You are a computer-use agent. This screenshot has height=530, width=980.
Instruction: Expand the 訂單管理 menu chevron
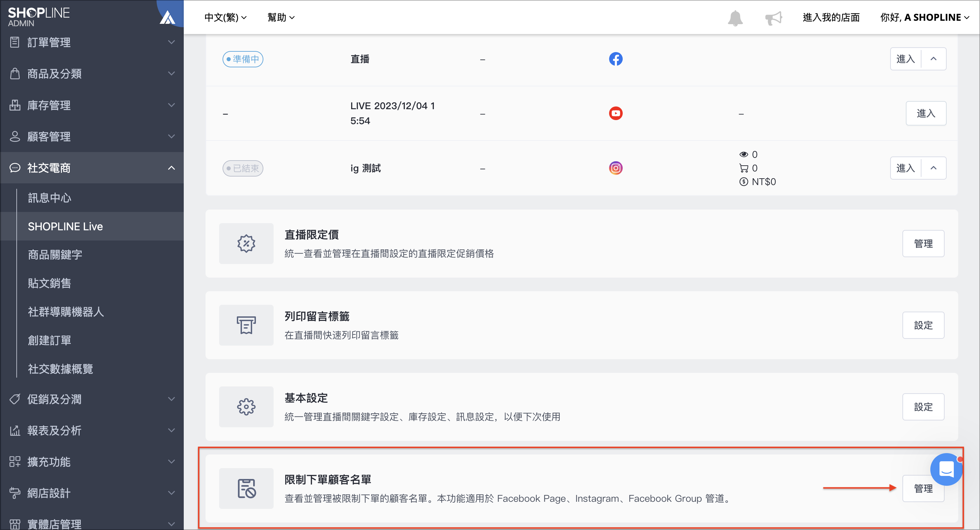[171, 42]
